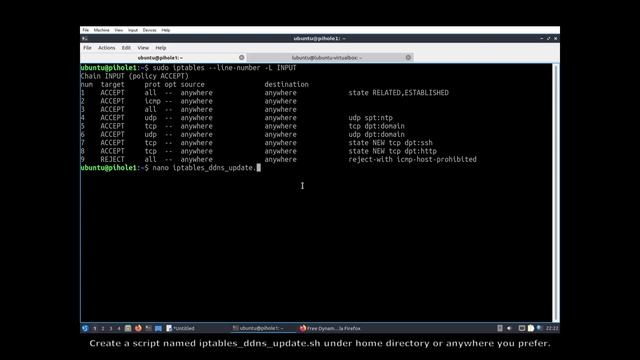The image size is (640, 360).
Task: Click REJECT target in rule 9
Action: tap(112, 160)
